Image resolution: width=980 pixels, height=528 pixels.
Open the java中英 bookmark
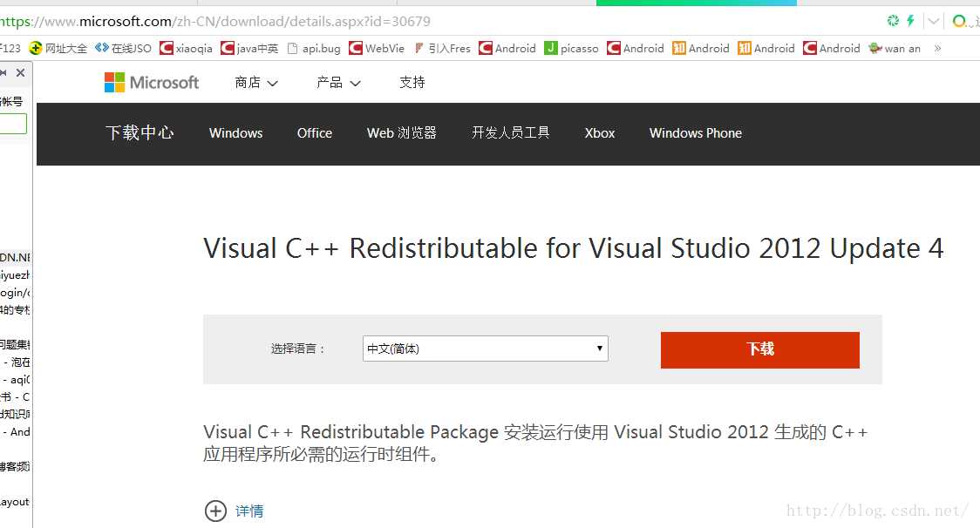point(249,48)
